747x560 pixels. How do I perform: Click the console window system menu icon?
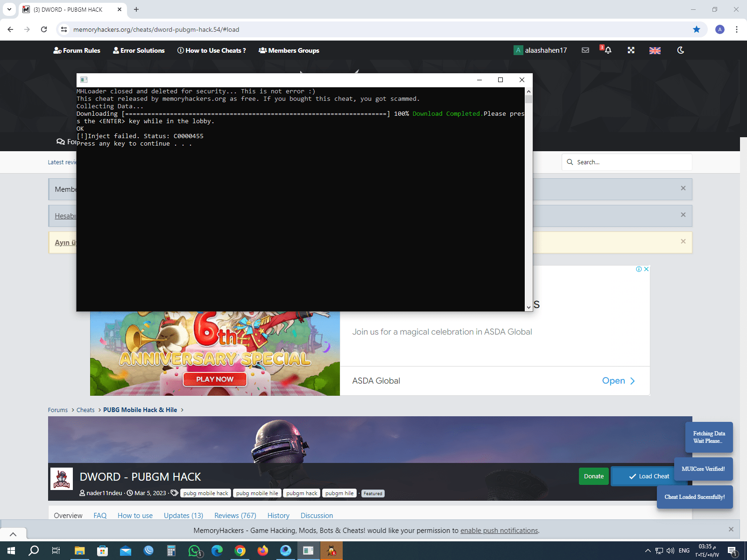84,80
